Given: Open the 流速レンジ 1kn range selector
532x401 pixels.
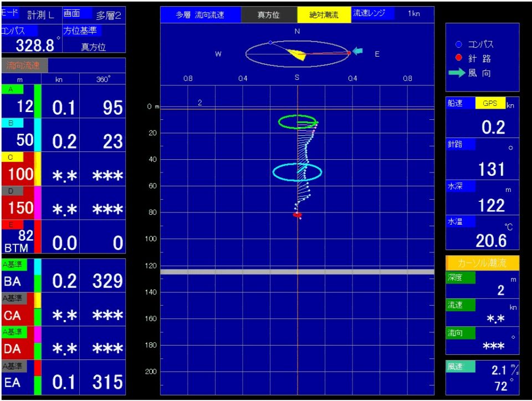Looking at the screenshot, I should pos(392,14).
